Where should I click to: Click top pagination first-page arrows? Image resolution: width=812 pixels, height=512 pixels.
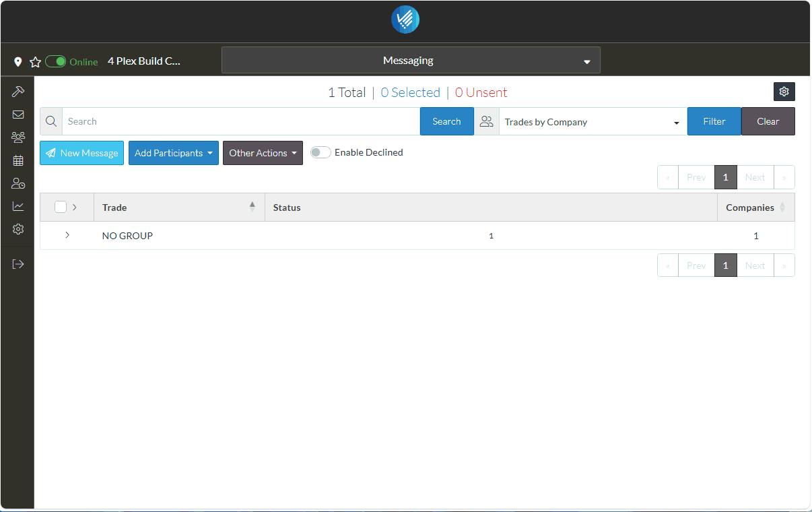coord(668,177)
